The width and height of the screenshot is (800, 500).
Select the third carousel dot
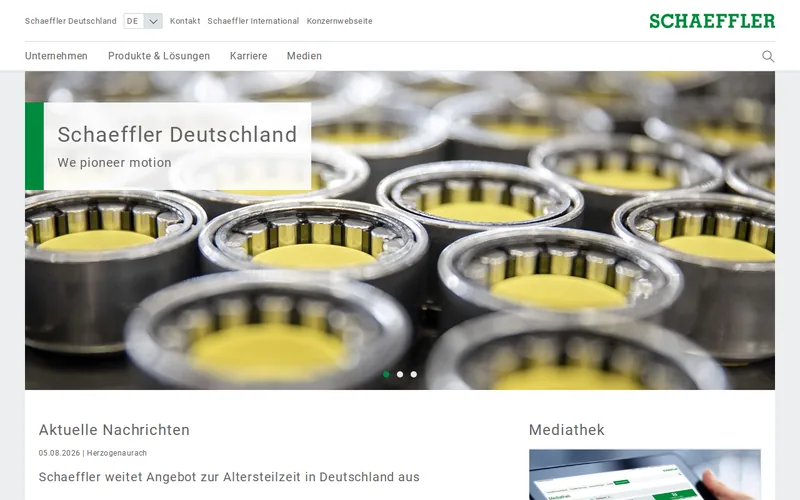[414, 374]
